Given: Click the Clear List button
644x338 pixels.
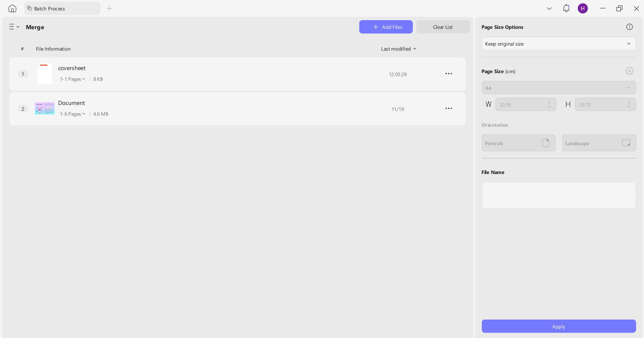Looking at the screenshot, I should coord(443,27).
